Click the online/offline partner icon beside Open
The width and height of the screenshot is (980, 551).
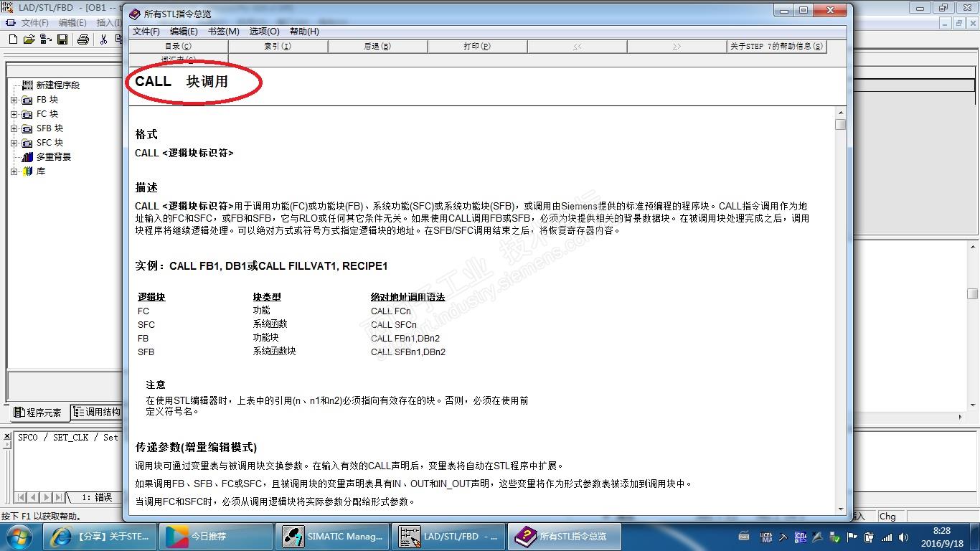tap(45, 39)
